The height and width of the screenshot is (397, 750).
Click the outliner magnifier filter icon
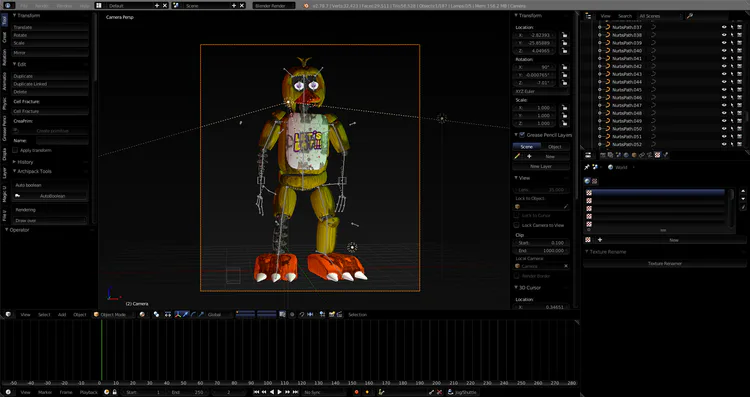click(690, 16)
